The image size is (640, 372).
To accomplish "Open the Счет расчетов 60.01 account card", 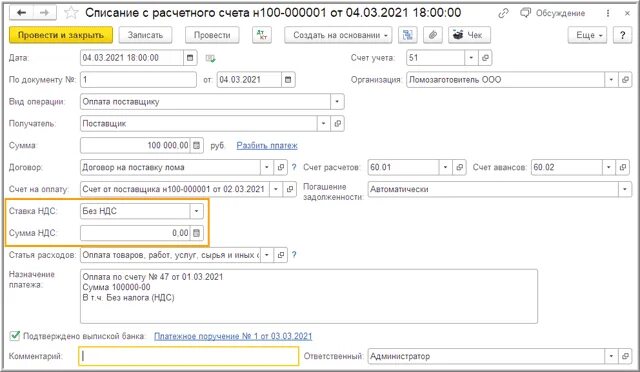I will point(459,167).
